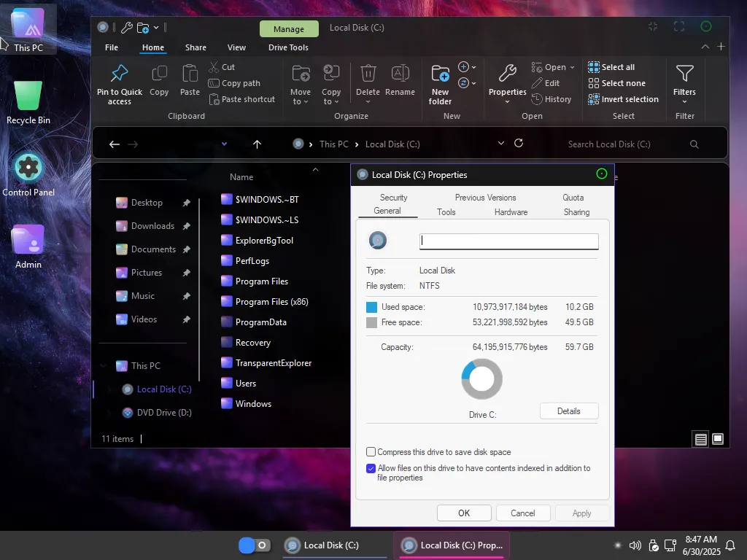The image size is (747, 560).
Task: Click Cut in Clipboard group
Action: tap(222, 67)
